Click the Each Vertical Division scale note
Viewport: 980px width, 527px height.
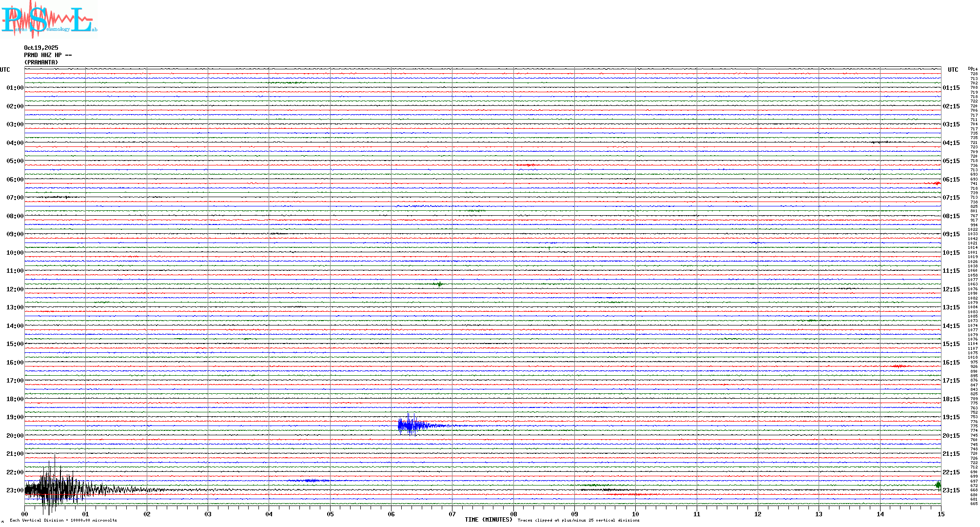pos(63,520)
